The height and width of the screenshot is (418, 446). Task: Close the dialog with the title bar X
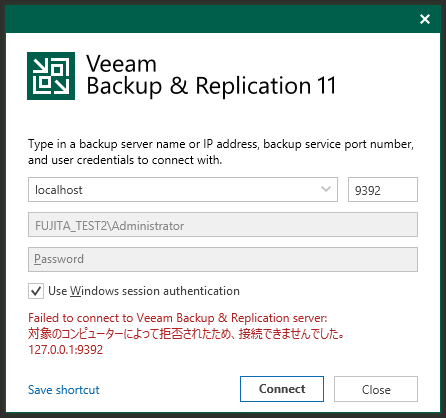coord(425,19)
